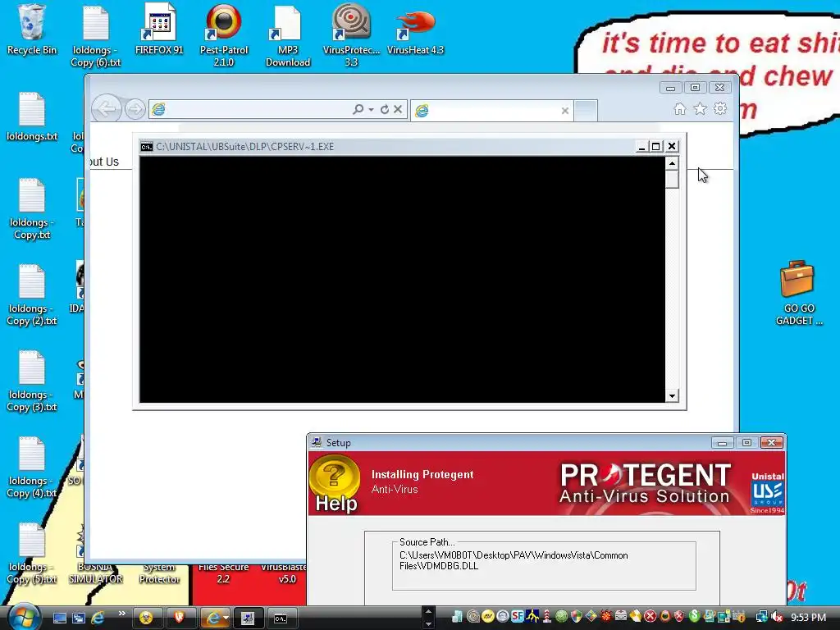Click the SF tray icon
840x630 pixels.
tap(517, 617)
